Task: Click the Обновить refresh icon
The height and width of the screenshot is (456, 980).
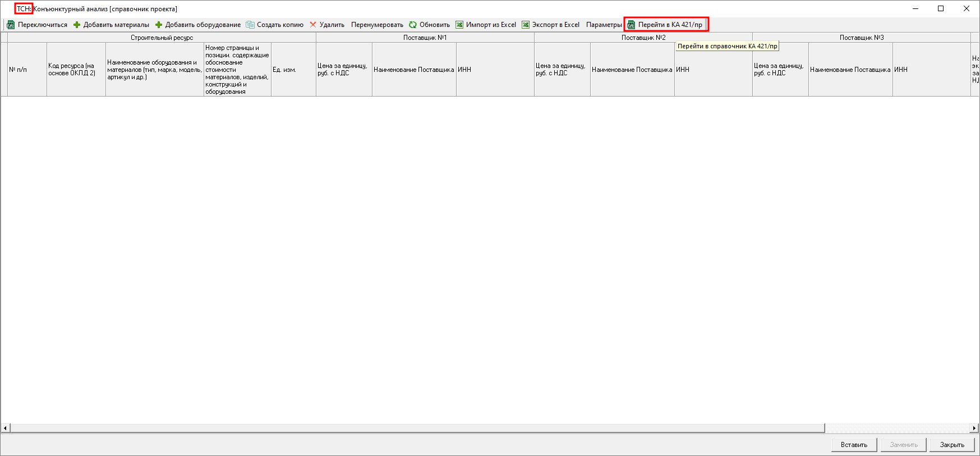Action: point(413,25)
